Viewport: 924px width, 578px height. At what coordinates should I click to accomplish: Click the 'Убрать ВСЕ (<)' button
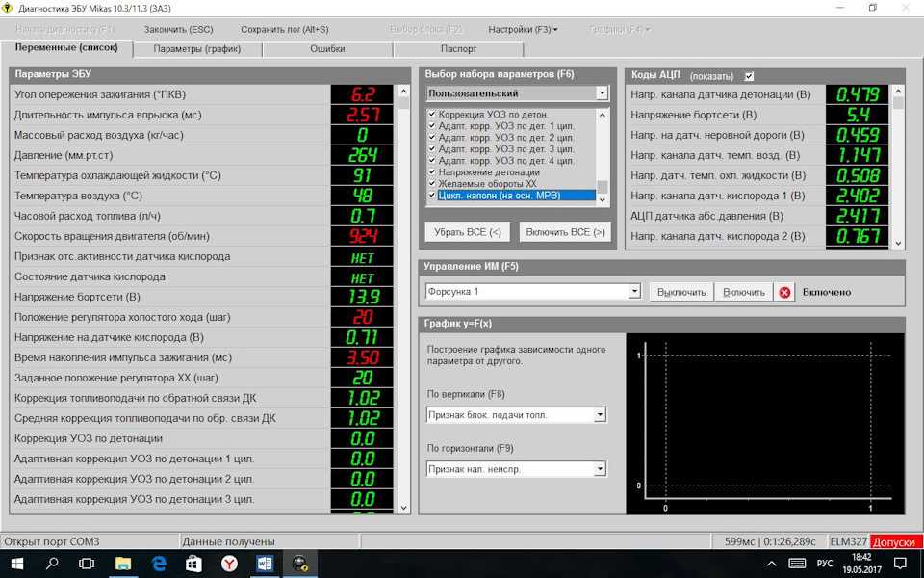468,232
